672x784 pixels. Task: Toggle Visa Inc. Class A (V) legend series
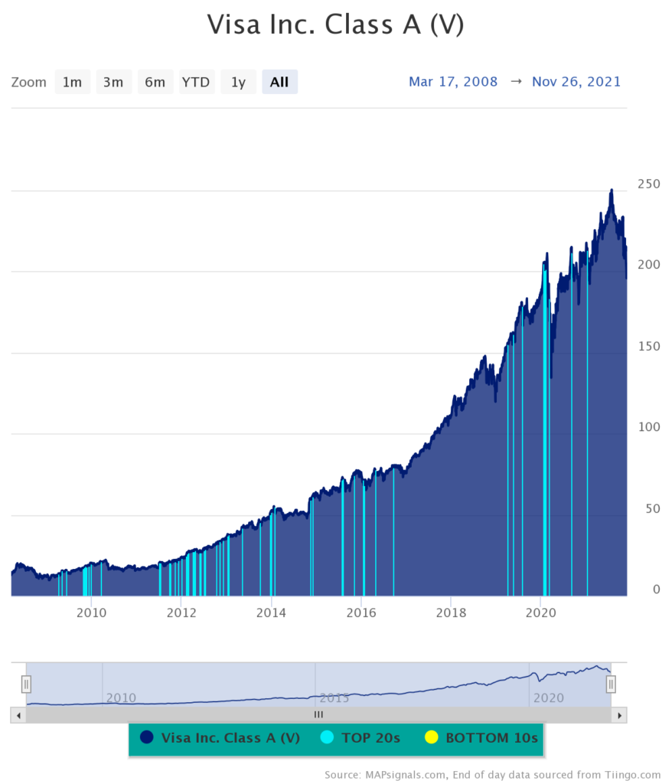click(x=230, y=738)
